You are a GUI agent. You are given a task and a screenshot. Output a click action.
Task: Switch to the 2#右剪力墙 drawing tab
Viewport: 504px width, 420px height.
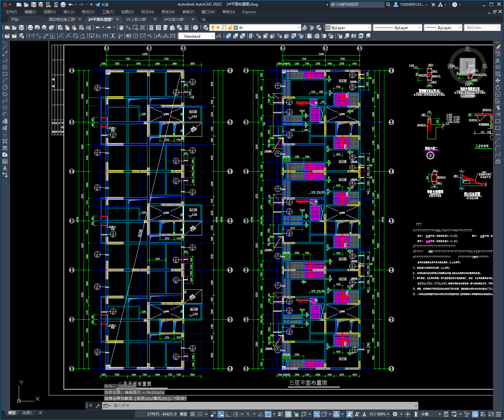coord(174,19)
